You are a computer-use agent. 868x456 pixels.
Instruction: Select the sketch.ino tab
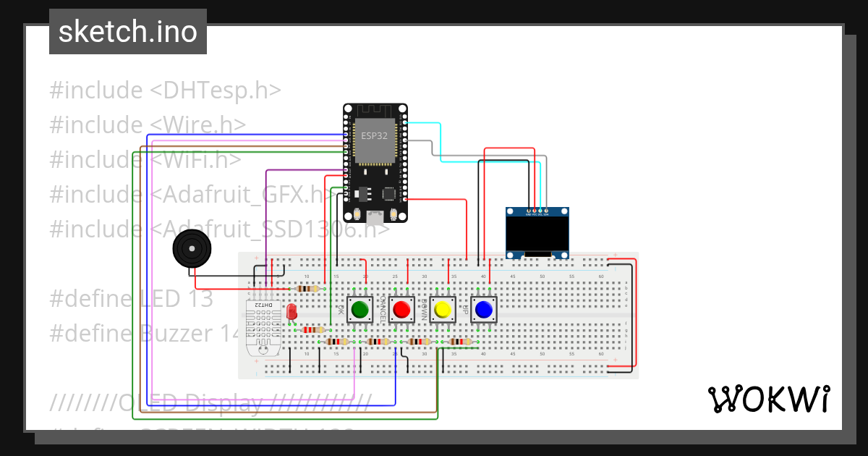[127, 31]
